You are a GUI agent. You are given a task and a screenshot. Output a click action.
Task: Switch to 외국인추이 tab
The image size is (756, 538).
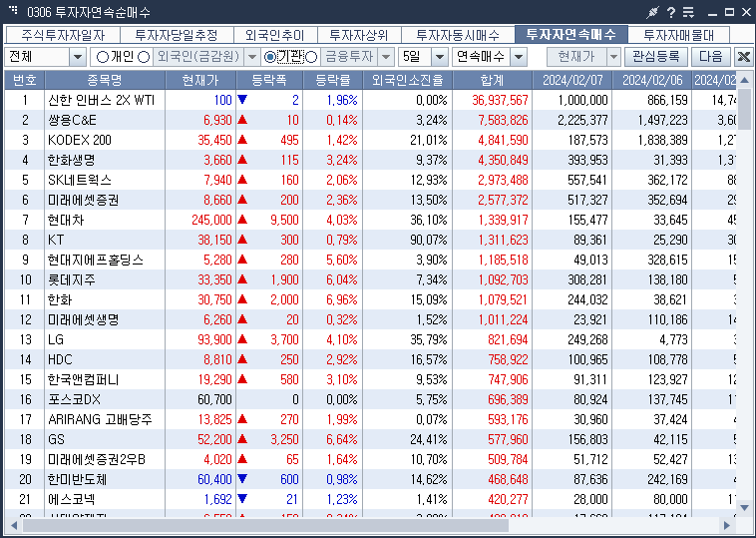click(x=275, y=35)
